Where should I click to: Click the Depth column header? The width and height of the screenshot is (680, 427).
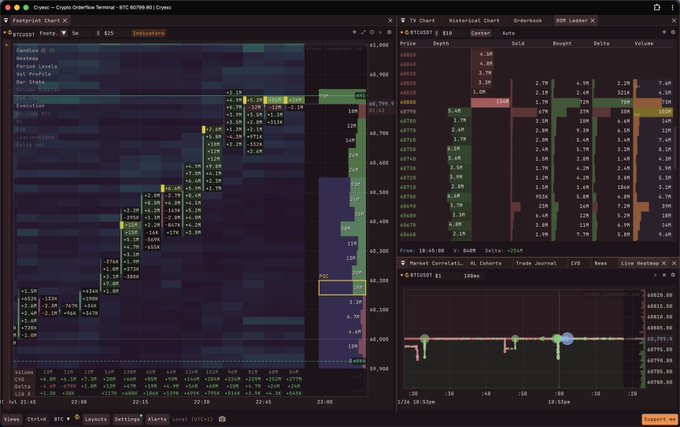point(441,43)
